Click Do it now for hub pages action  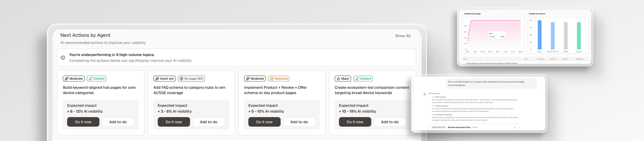click(83, 122)
